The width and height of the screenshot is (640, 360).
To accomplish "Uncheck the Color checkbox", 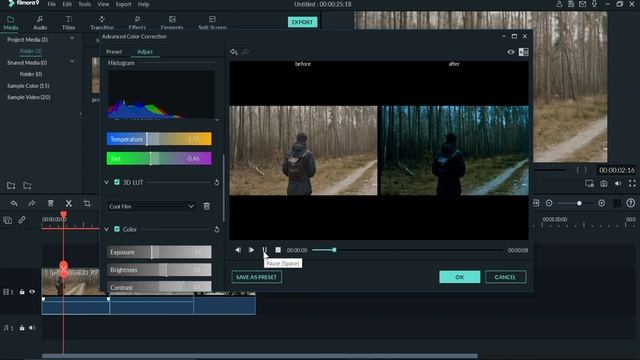I will coord(117,229).
